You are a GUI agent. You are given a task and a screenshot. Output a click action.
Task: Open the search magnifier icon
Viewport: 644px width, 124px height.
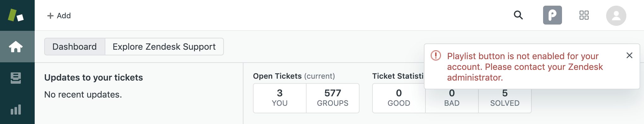[518, 15]
